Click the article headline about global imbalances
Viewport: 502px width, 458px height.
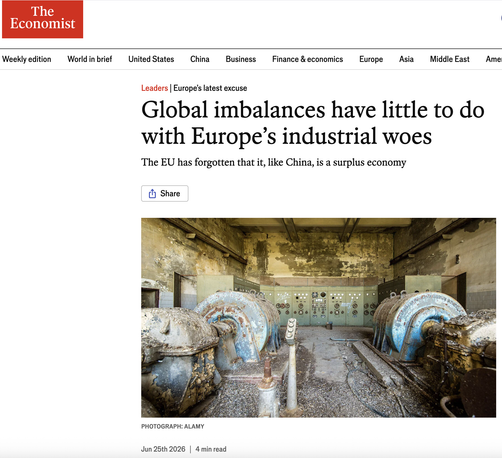tap(313, 123)
